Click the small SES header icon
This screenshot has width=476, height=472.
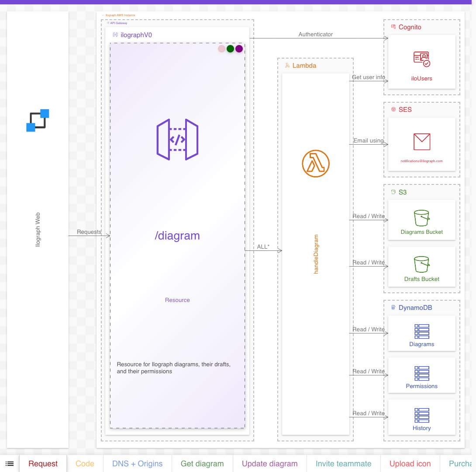coord(393,109)
